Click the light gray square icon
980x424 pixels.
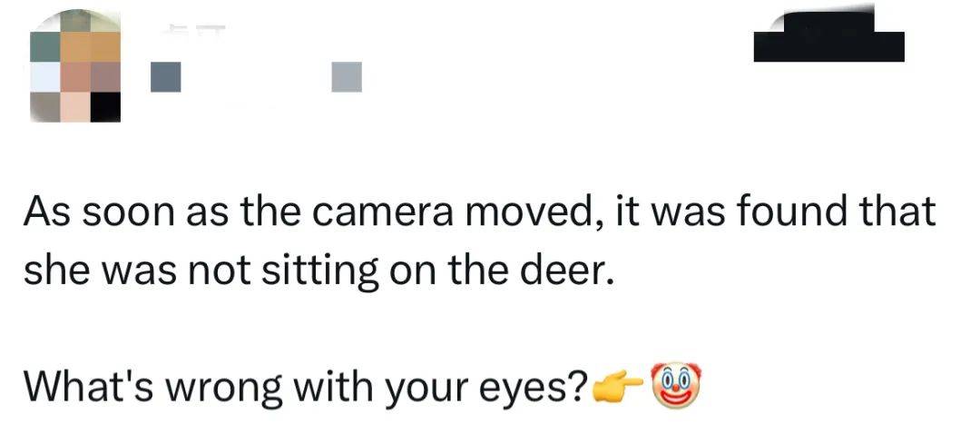(x=347, y=77)
